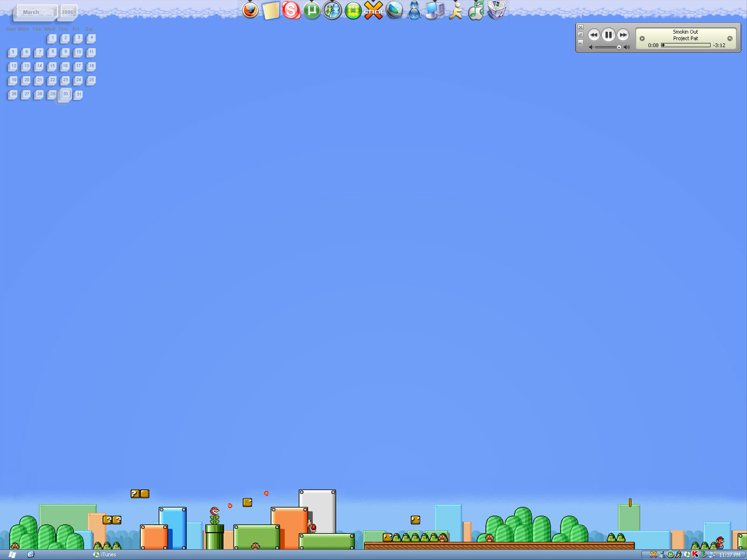
Task: Minimize the iTunes mini player
Action: pyautogui.click(x=581, y=42)
